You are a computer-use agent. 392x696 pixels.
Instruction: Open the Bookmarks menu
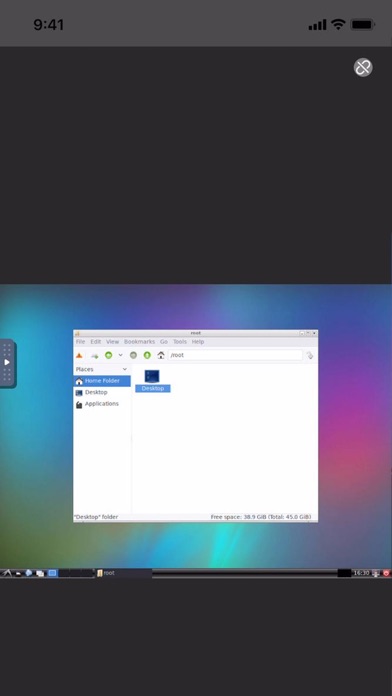139,342
